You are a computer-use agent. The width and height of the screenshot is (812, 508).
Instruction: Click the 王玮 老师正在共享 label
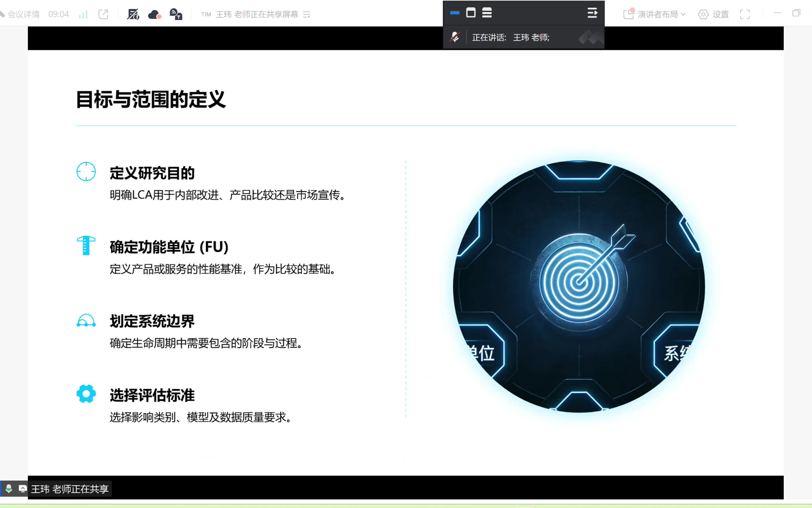(x=70, y=489)
